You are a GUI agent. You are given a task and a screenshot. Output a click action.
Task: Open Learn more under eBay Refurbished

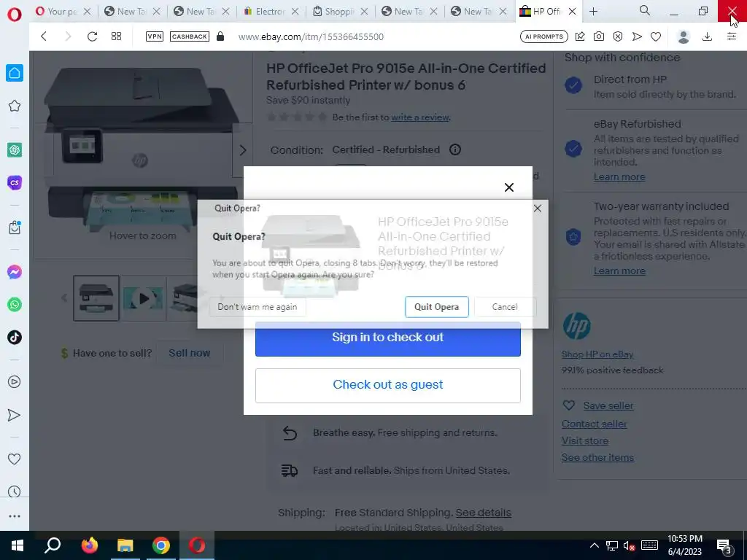(x=619, y=176)
